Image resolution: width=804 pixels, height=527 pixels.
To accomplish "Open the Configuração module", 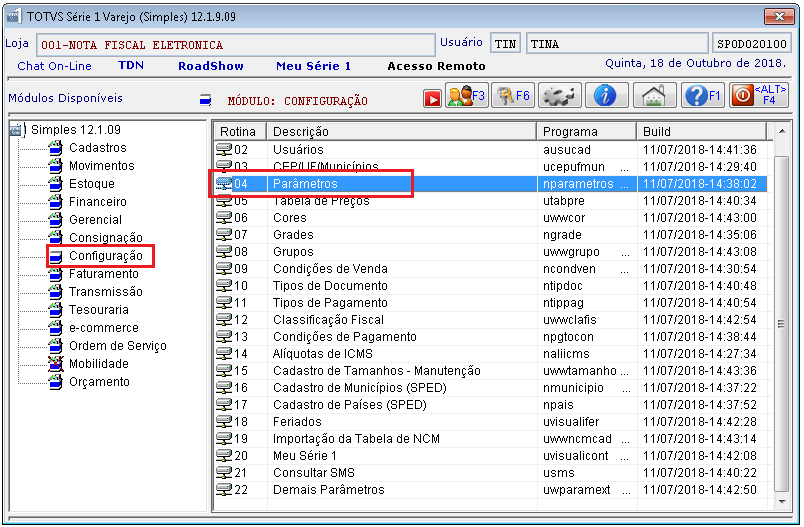I will [x=106, y=256].
